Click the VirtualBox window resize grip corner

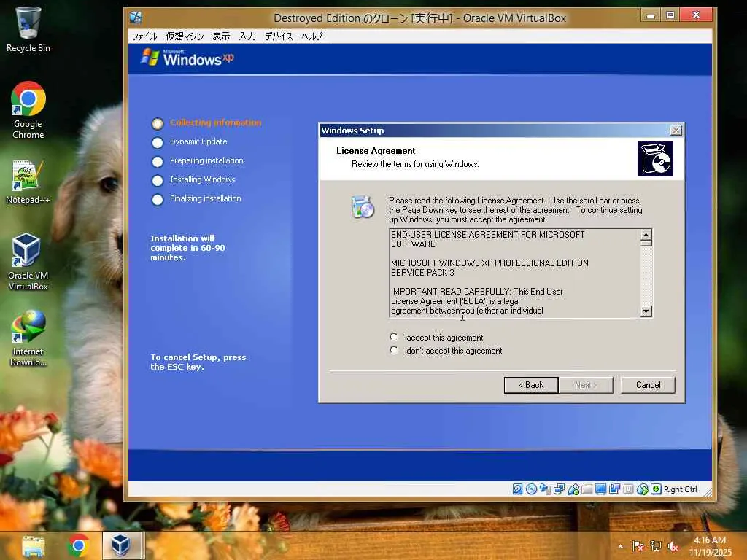coord(708,494)
